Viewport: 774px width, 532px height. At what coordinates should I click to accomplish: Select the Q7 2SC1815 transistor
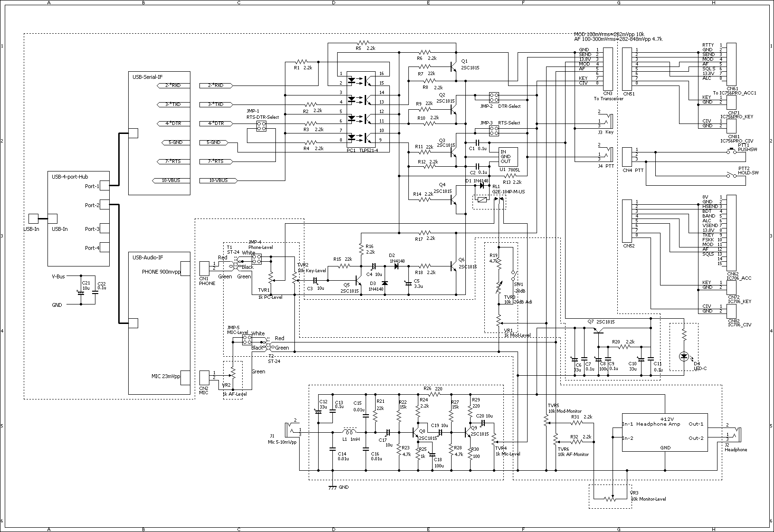point(598,331)
